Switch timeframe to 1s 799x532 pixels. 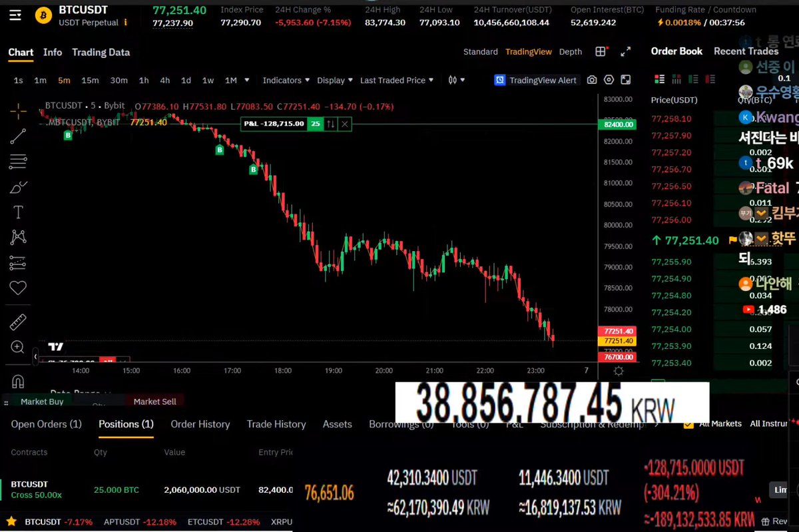[18, 80]
